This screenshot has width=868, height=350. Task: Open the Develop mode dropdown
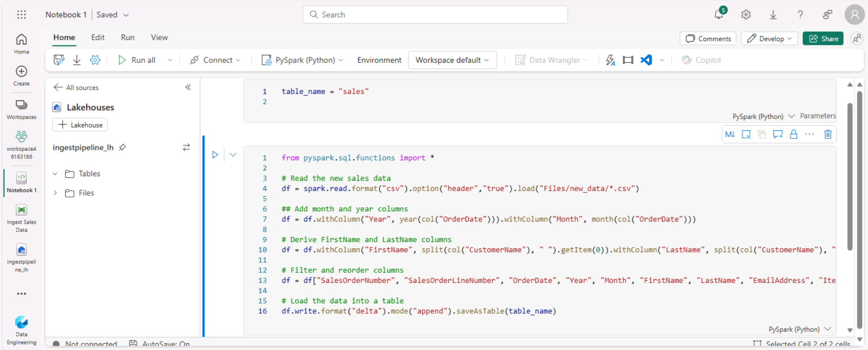coord(770,39)
